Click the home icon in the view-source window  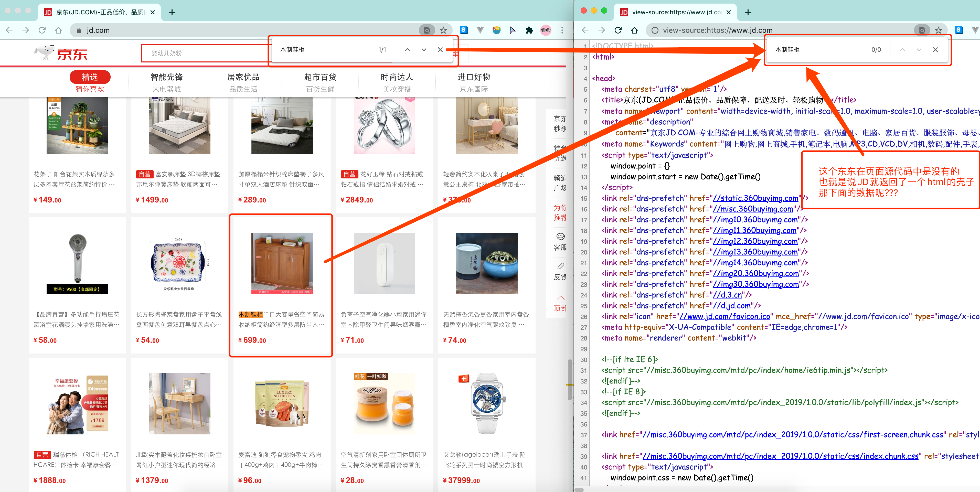pyautogui.click(x=634, y=30)
